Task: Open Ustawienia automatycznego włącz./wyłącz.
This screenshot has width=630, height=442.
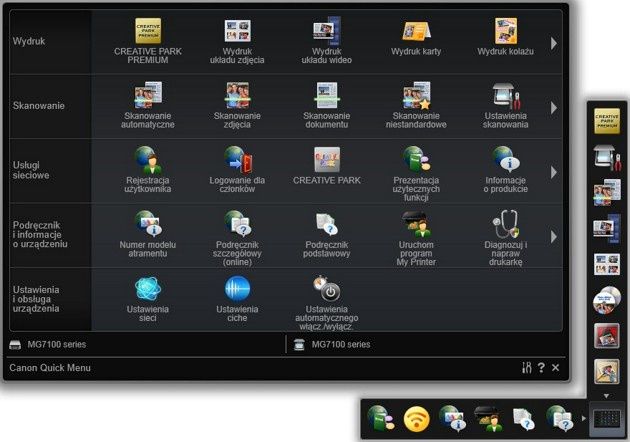Action: click(327, 303)
